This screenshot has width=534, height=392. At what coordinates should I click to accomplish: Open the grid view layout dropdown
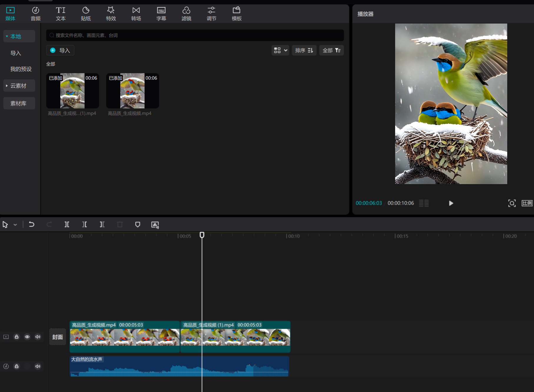pos(280,50)
